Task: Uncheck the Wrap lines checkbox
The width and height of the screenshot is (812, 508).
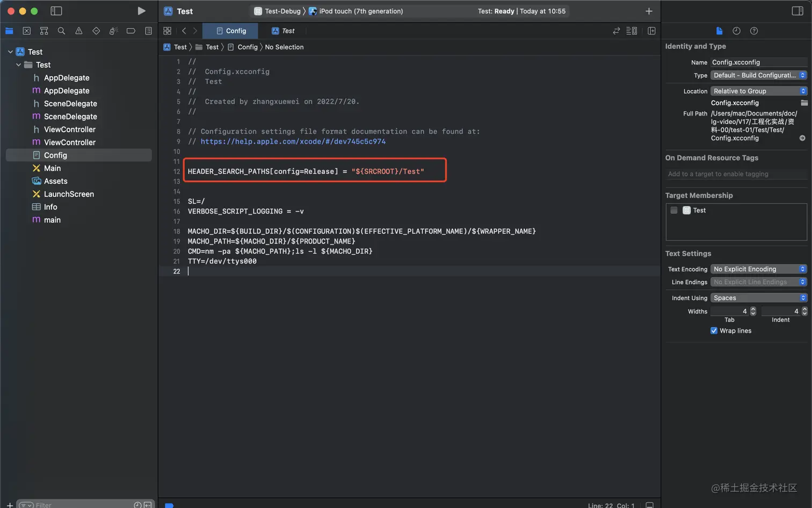Action: coord(714,331)
